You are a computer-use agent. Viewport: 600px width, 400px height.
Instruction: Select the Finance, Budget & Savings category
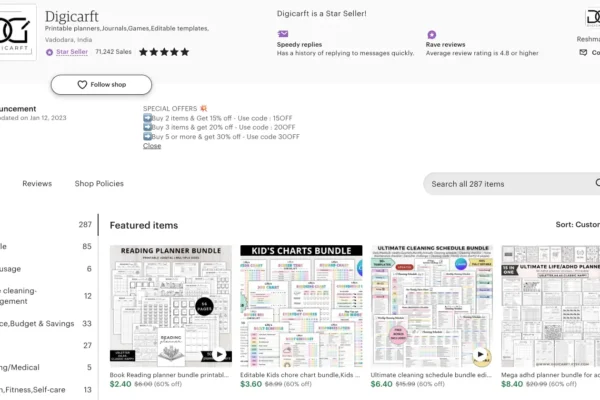tap(46, 323)
